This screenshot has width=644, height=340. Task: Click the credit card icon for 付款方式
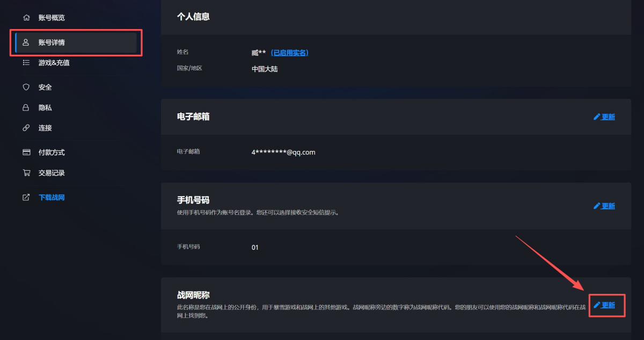(x=26, y=153)
